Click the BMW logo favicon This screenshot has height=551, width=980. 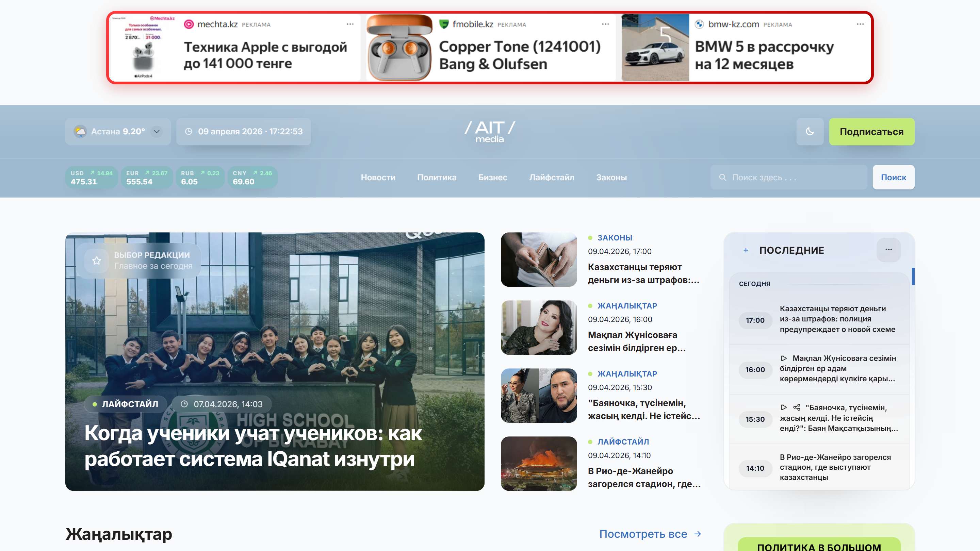point(699,24)
